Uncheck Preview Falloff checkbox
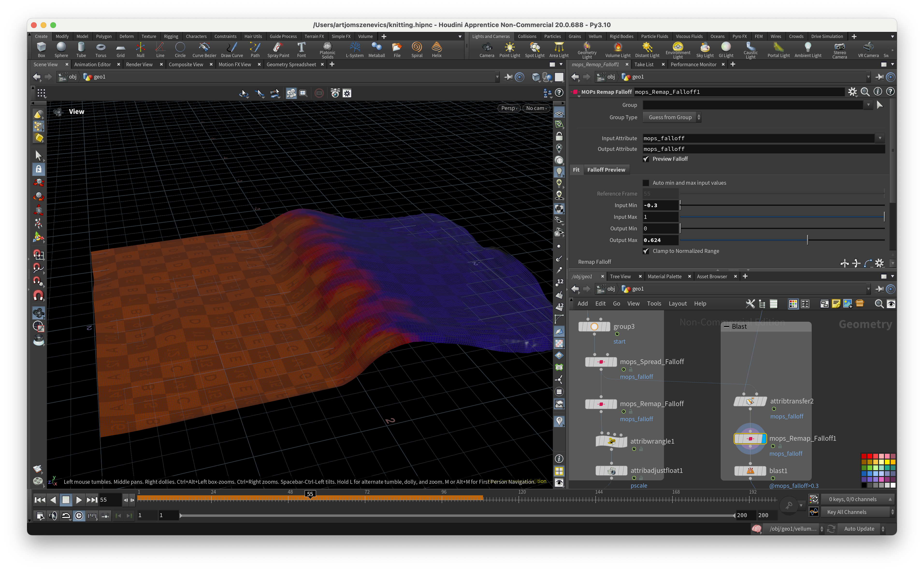 646,159
